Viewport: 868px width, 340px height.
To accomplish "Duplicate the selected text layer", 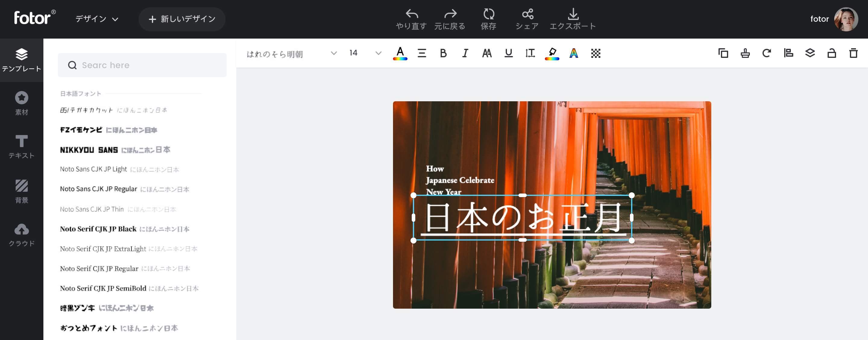I will [723, 53].
